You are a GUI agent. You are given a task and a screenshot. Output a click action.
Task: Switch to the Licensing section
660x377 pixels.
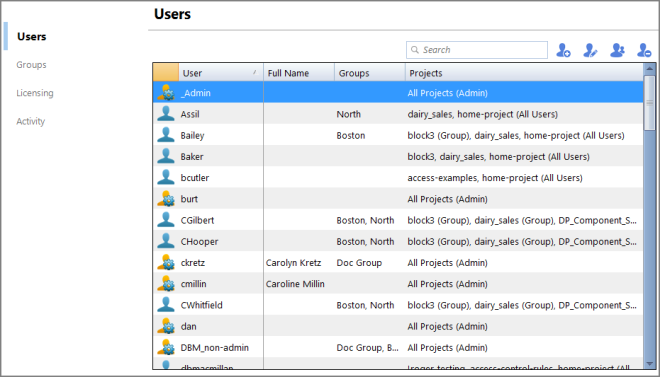coord(35,93)
